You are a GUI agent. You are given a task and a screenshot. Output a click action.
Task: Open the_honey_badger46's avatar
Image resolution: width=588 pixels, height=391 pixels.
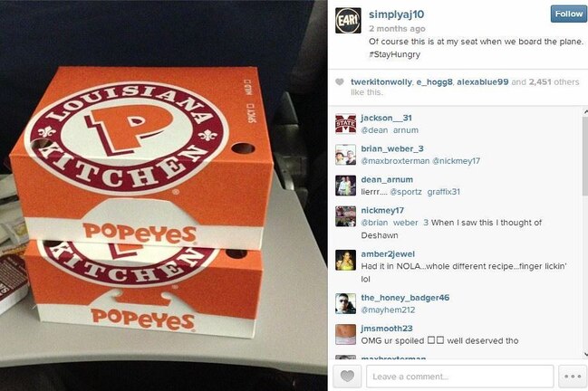coord(345,303)
